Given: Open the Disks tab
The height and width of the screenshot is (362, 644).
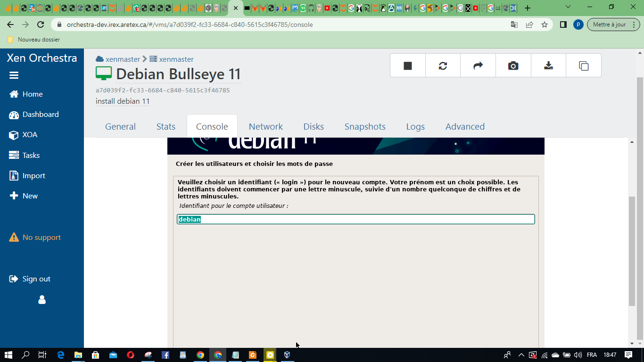Looking at the screenshot, I should tap(314, 126).
